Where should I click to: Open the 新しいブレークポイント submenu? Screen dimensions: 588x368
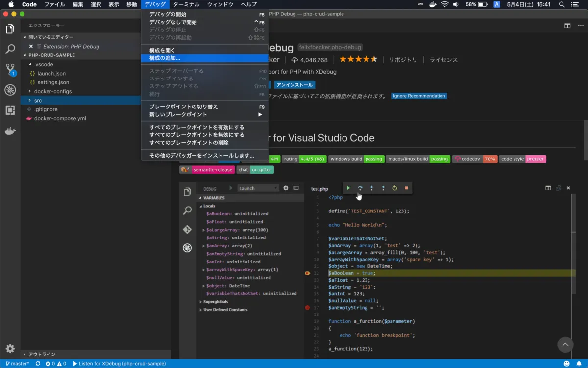[204, 115]
